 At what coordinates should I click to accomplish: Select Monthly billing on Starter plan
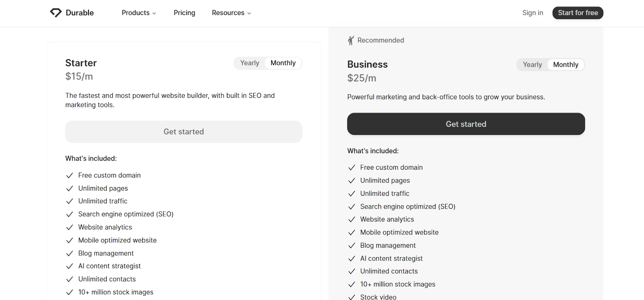(283, 63)
